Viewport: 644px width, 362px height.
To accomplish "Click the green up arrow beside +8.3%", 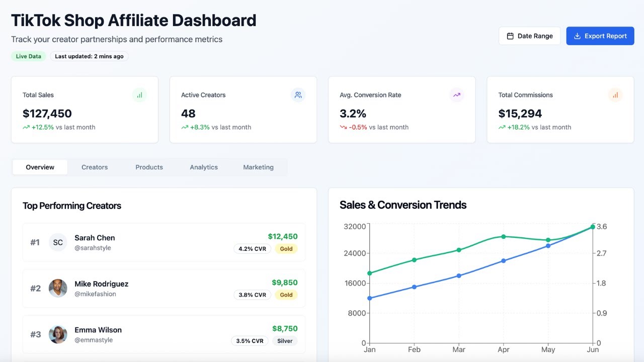I will [185, 127].
